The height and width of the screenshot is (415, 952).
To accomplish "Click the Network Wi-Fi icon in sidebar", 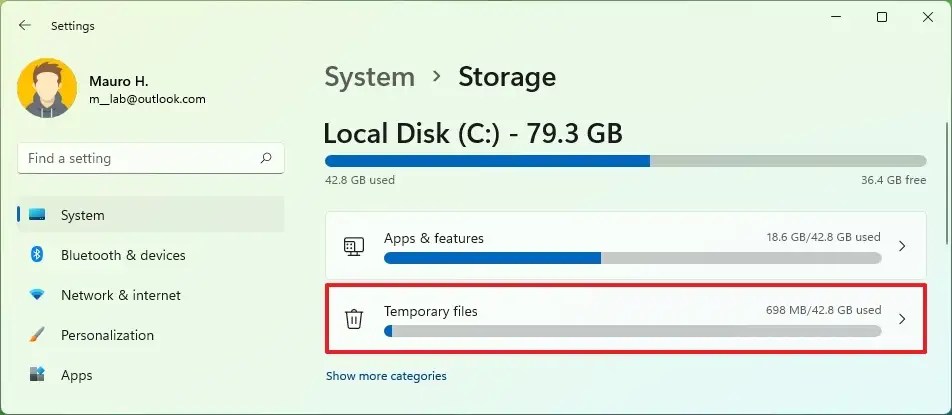I will pyautogui.click(x=38, y=295).
